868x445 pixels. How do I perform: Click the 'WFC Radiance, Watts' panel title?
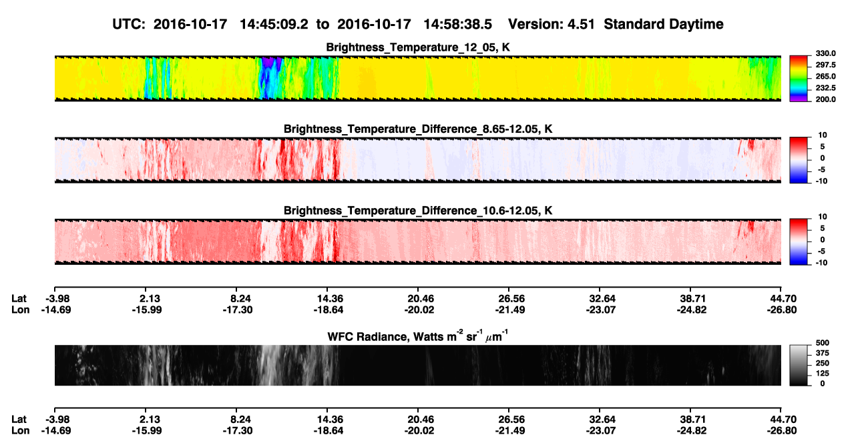pos(418,337)
